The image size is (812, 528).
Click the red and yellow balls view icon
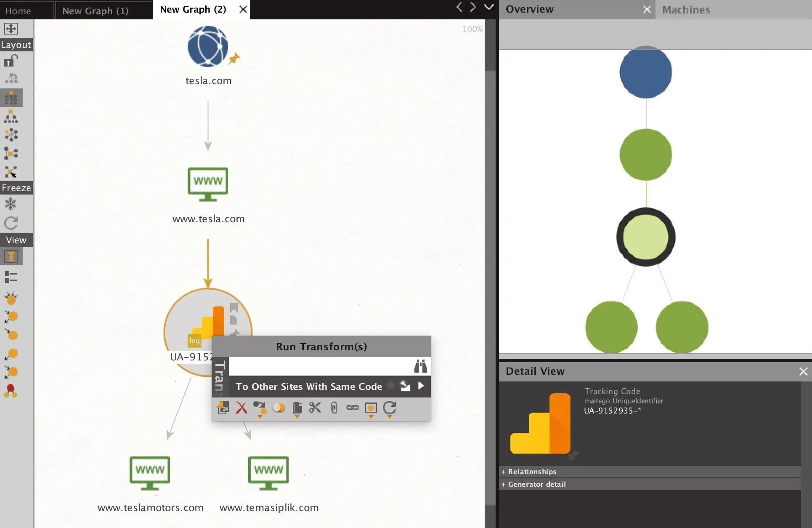coord(11,391)
